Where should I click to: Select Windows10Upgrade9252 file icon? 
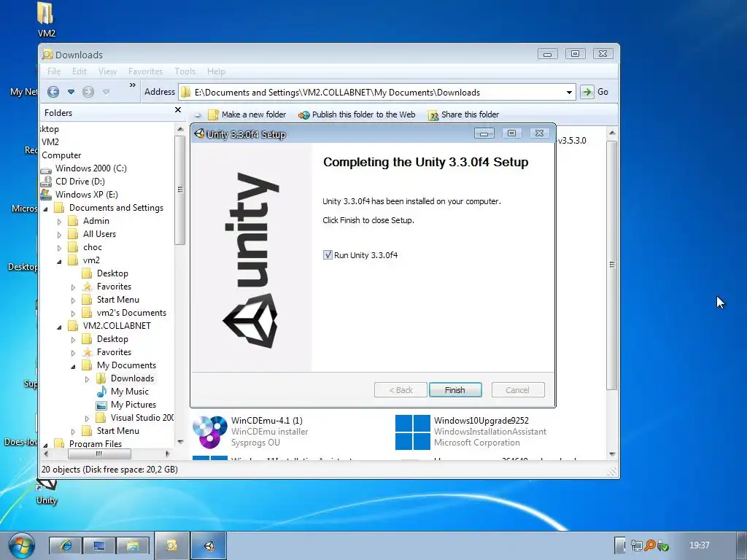413,432
